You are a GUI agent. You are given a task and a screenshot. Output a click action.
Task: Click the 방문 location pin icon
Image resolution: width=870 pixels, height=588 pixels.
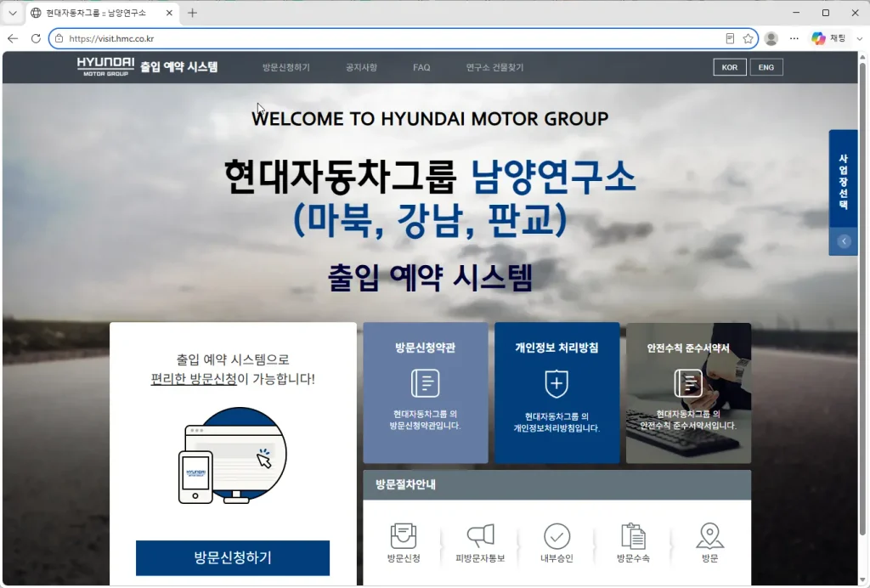coord(709,536)
